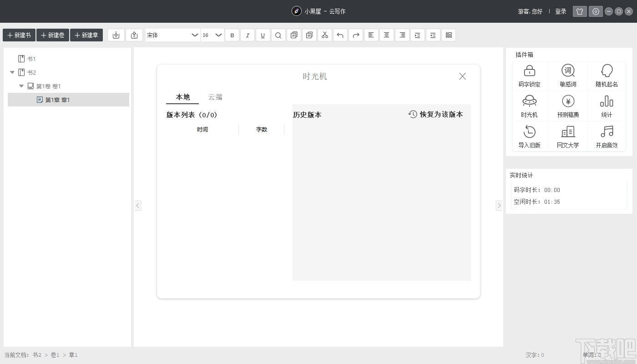The width and height of the screenshot is (637, 364).
Task: Click the 小黑屋 app logo icon
Action: pyautogui.click(x=297, y=11)
